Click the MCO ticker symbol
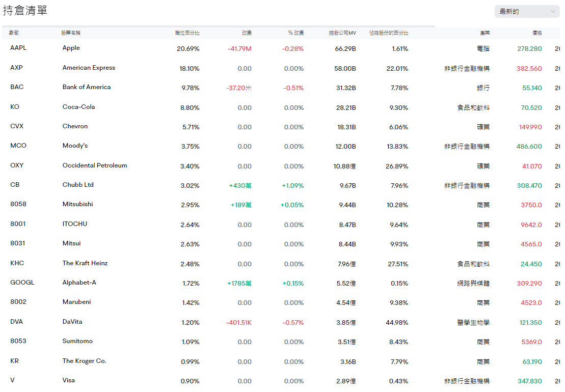This screenshot has height=392, width=565. point(18,146)
